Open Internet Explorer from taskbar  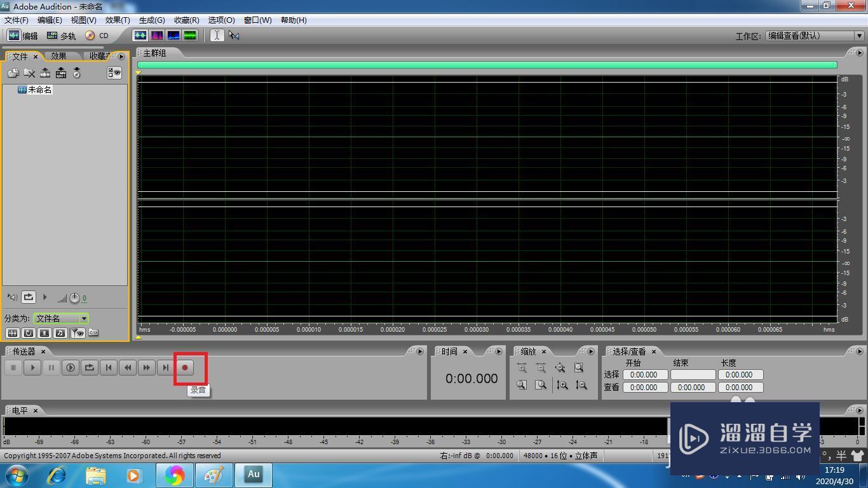(x=57, y=475)
